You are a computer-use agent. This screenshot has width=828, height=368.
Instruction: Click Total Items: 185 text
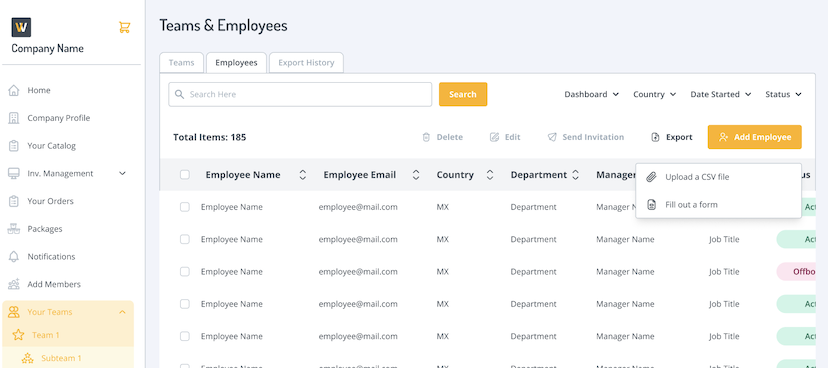(x=210, y=137)
